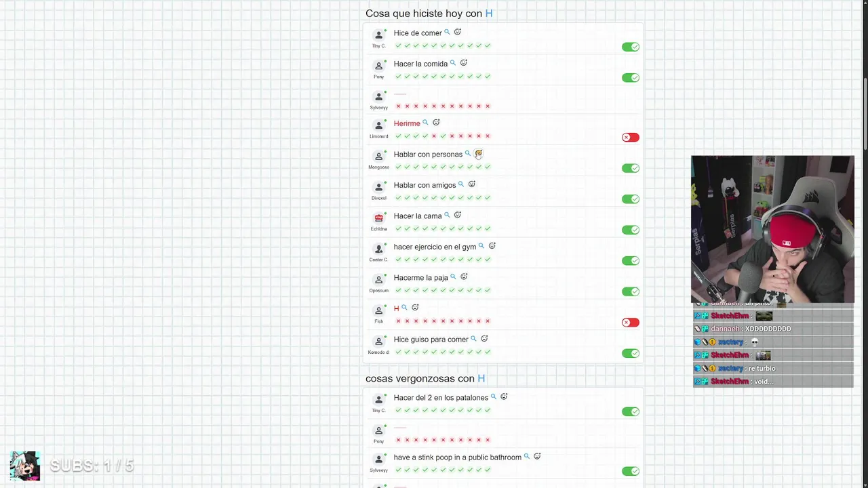
Task: Add emoji reaction to "Hacer del 2 en los patalones"
Action: coord(504,397)
